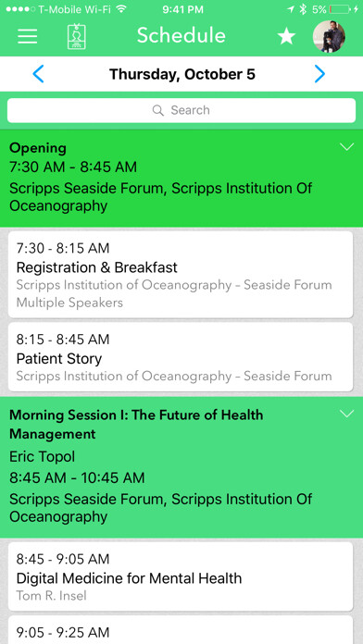Open the hamburger menu
Viewport: 363px width, 644px height.
point(28,37)
